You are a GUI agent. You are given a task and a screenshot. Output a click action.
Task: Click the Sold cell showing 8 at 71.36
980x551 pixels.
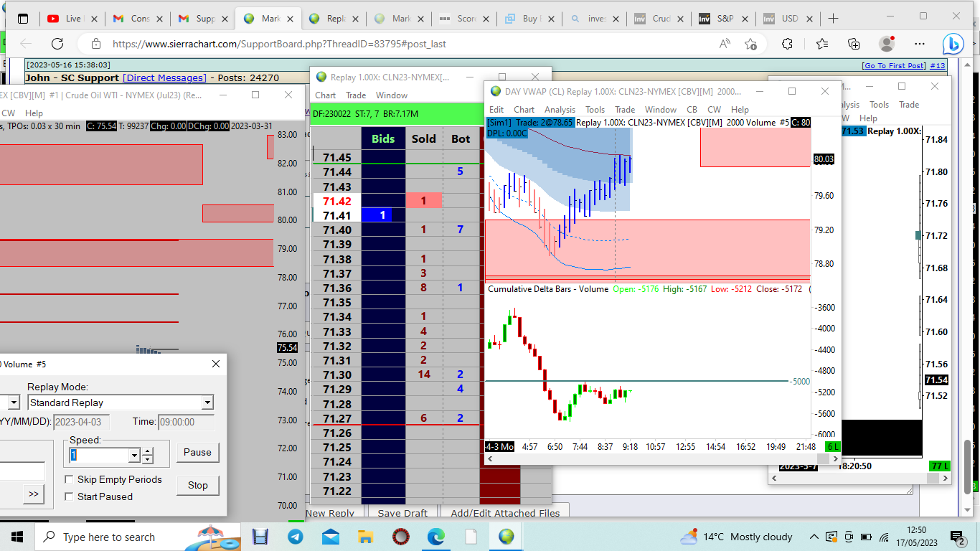[424, 288]
